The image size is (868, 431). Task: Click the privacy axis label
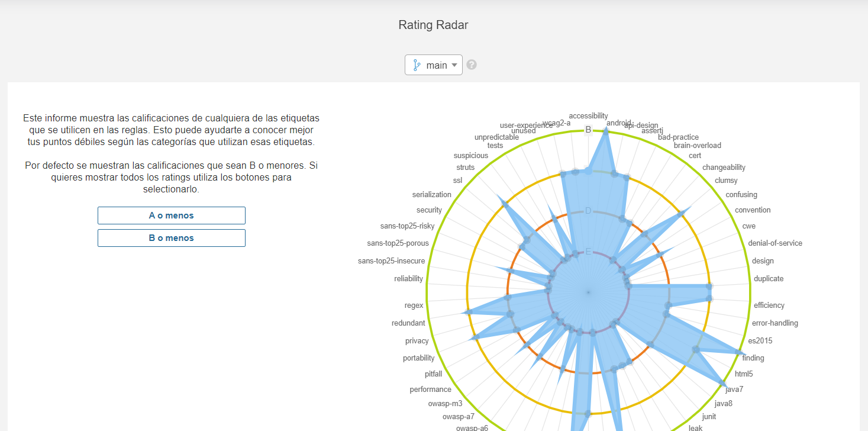point(417,341)
